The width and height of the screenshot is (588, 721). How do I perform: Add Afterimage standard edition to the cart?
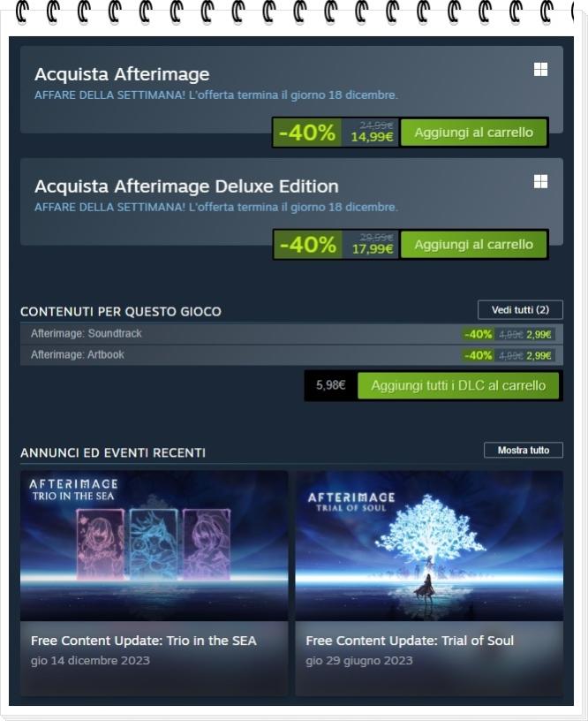pos(473,133)
